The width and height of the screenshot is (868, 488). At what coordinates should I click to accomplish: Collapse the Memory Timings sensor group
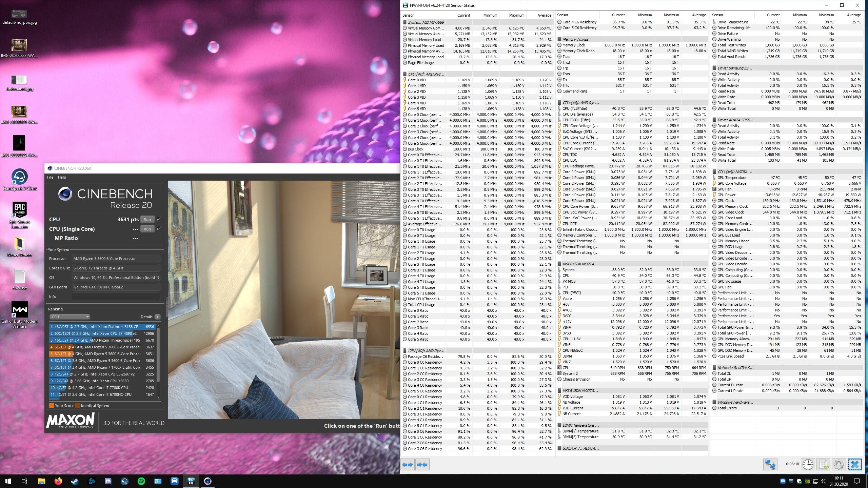click(575, 39)
